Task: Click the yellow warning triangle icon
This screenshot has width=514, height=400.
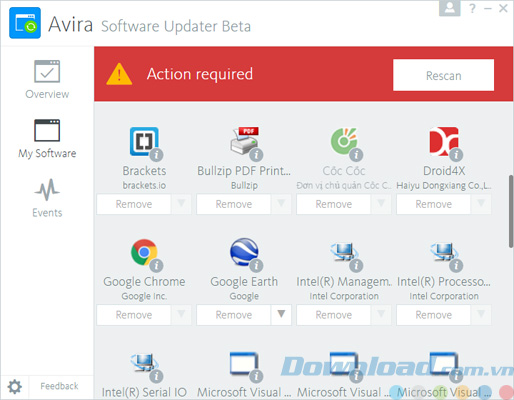Action: (119, 74)
